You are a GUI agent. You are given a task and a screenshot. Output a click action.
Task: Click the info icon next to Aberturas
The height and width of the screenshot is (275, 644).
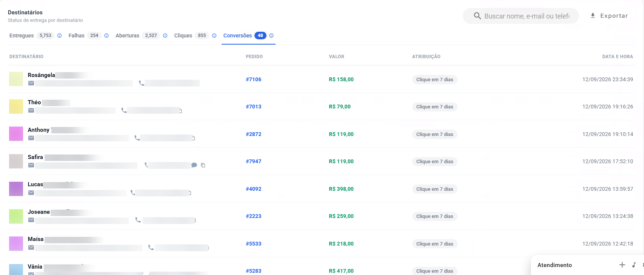(x=165, y=36)
